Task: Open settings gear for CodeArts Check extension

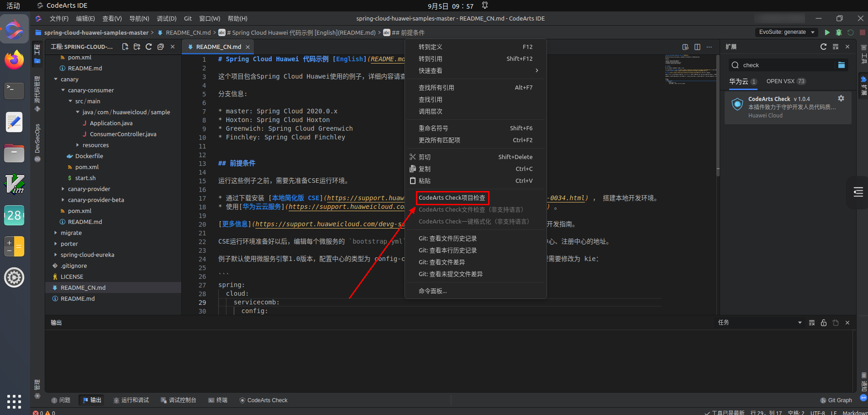Action: pos(841,98)
